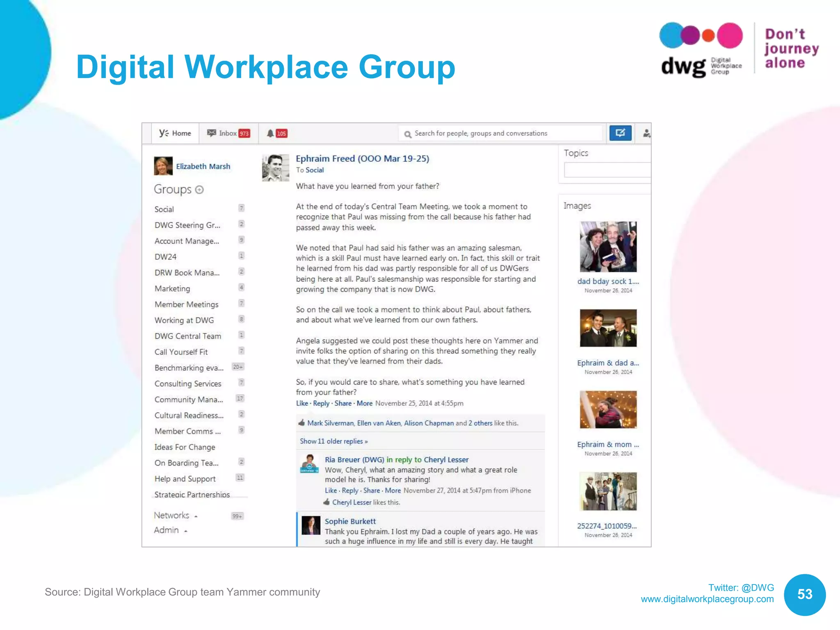Open Member Meetings group
This screenshot has width=840, height=630.
click(186, 304)
